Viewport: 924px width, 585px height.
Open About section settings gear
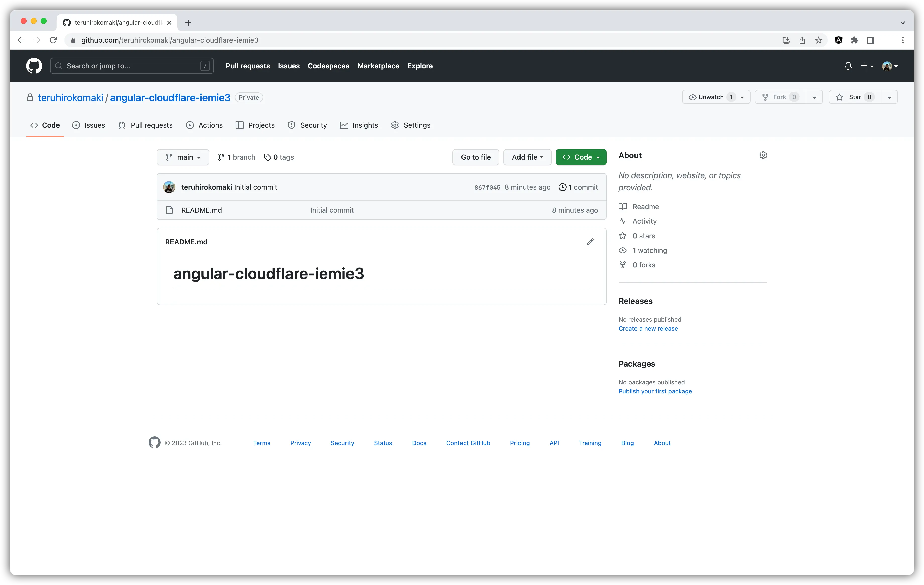pyautogui.click(x=763, y=155)
